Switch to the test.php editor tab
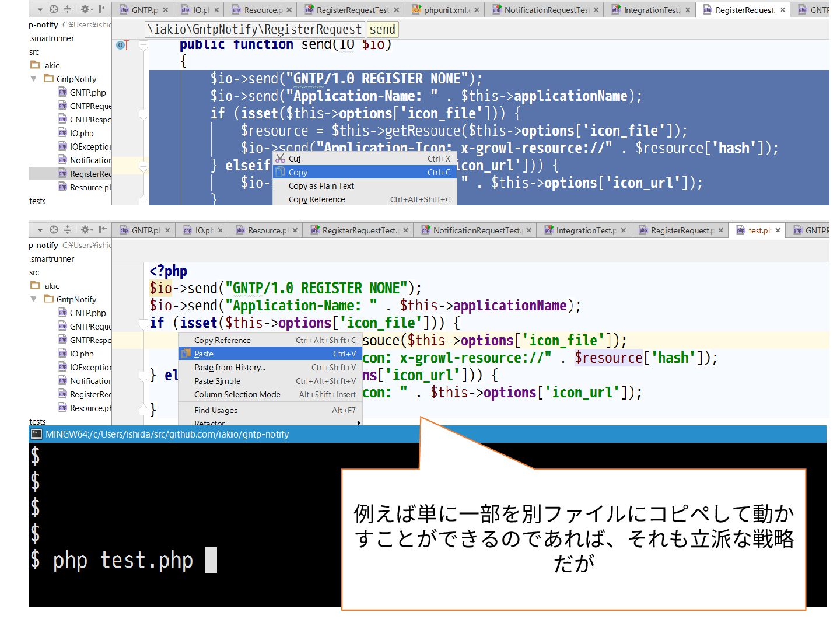 click(758, 230)
